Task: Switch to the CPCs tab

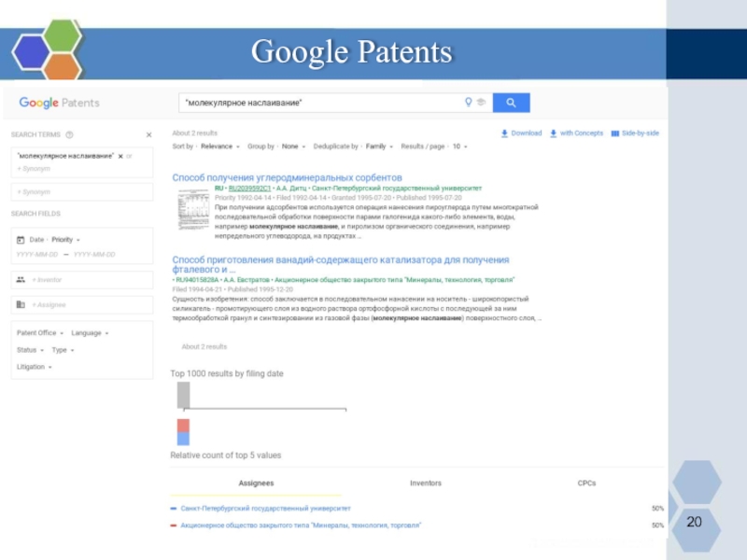Action: [x=586, y=483]
